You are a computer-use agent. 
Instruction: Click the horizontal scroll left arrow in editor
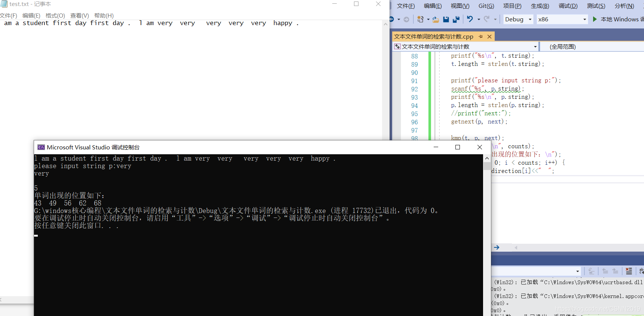[x=516, y=247]
